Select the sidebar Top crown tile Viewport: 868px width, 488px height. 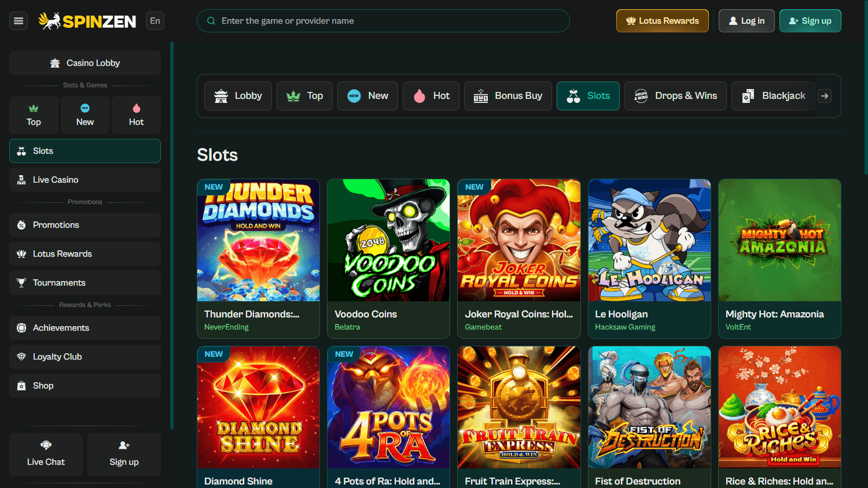(34, 115)
